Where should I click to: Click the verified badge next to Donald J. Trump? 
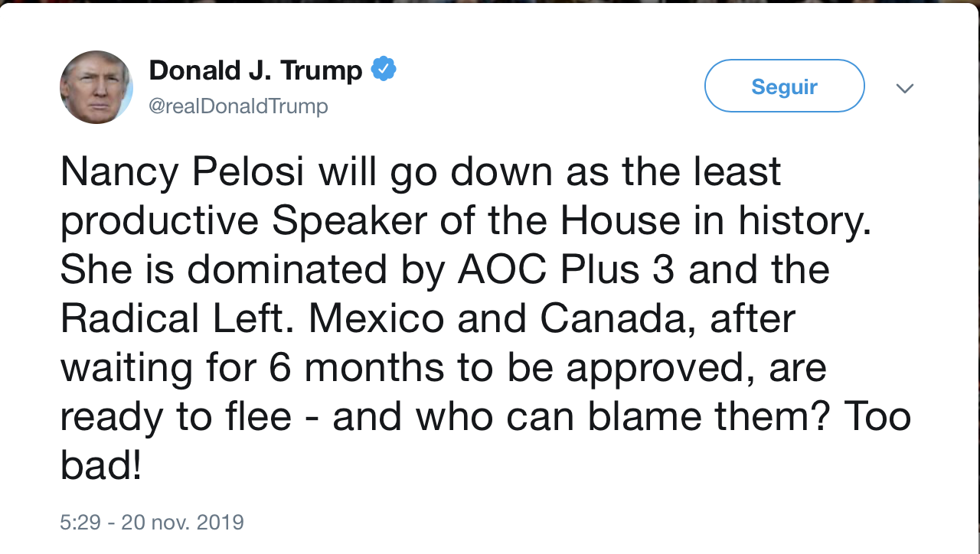click(385, 68)
